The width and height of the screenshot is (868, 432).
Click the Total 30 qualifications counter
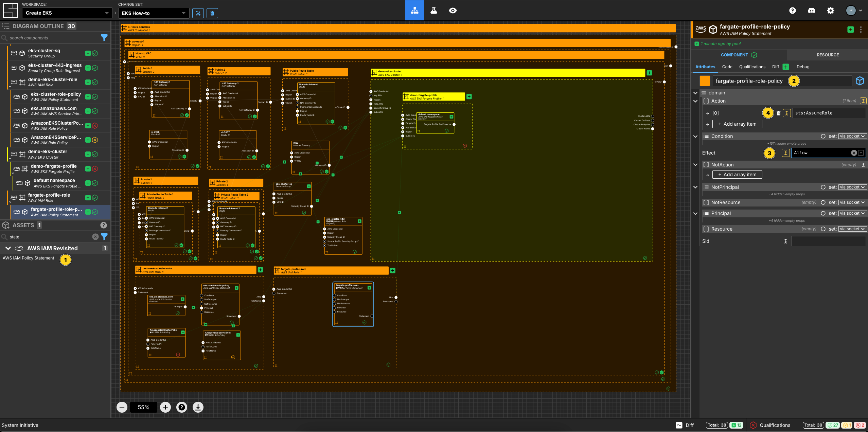tap(813, 425)
